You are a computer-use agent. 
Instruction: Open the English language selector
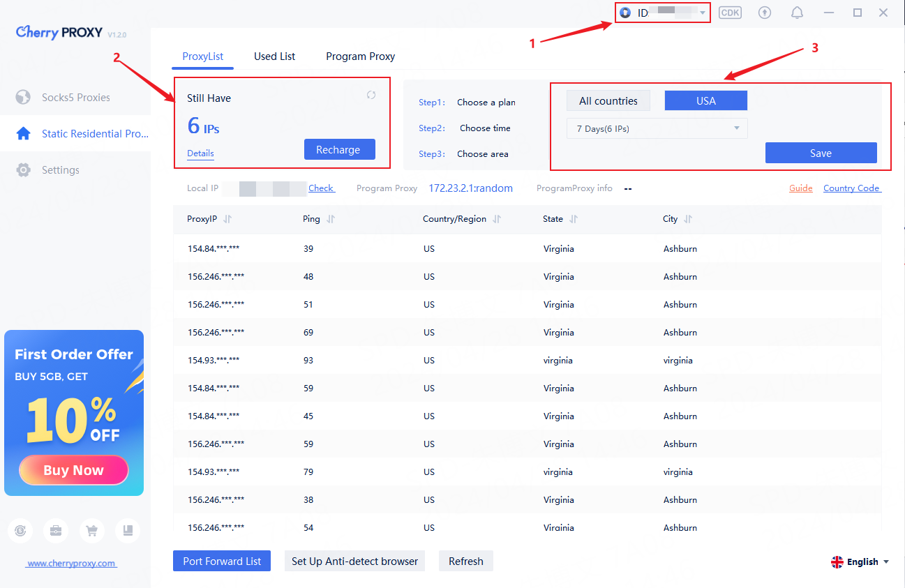tap(860, 562)
